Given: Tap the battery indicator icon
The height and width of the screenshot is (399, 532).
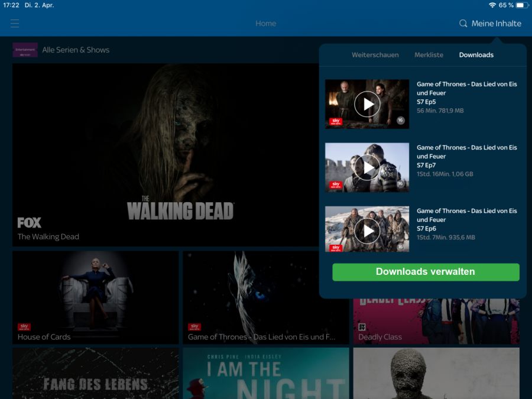Looking at the screenshot, I should click(521, 5).
